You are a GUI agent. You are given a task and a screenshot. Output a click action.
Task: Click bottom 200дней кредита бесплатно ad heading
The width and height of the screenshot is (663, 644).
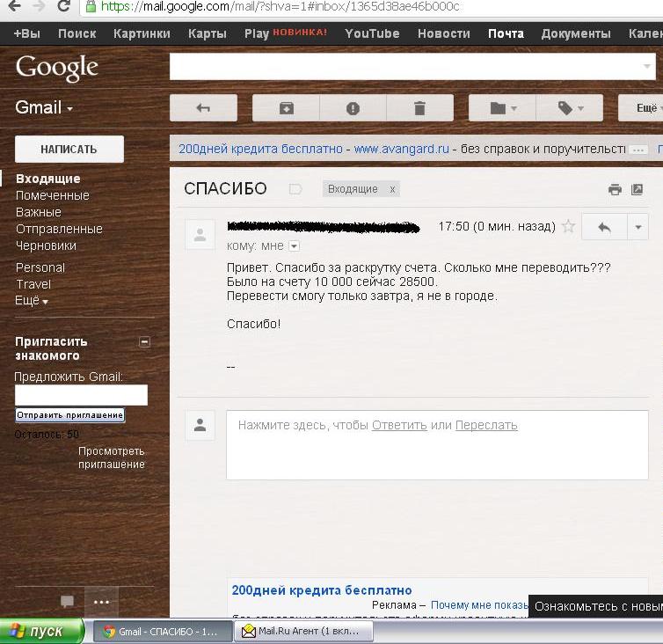point(322,590)
